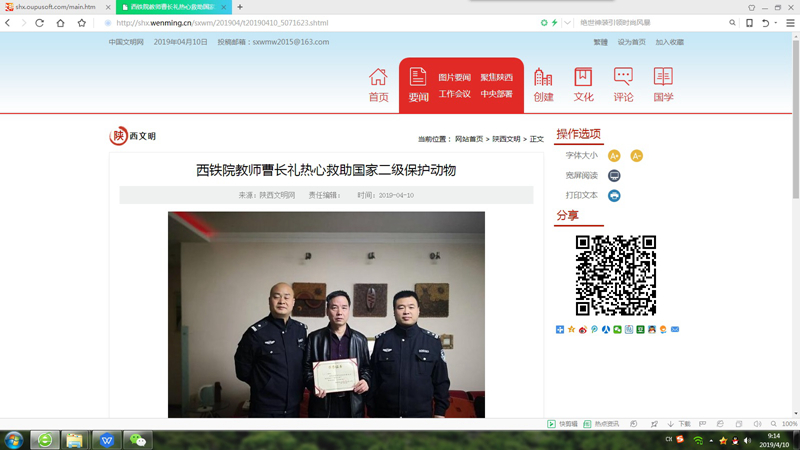The height and width of the screenshot is (450, 800).
Task: Open the 图片要闻 link
Action: 454,77
